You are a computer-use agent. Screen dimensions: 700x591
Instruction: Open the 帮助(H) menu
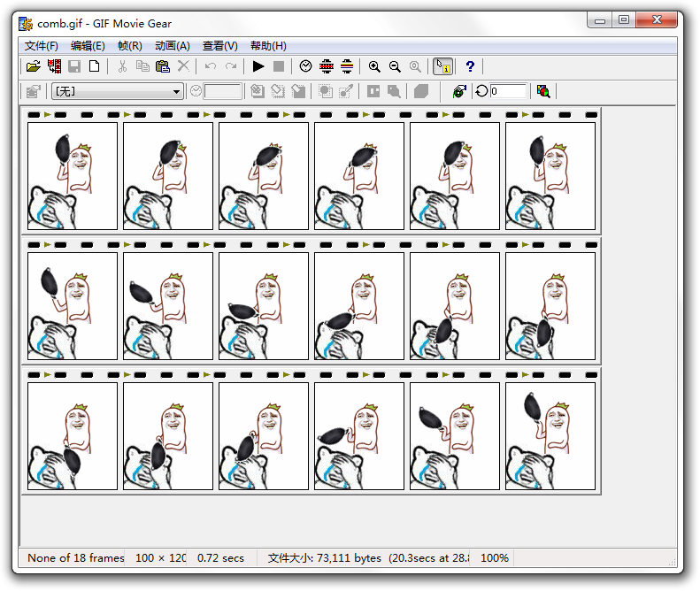tap(268, 46)
